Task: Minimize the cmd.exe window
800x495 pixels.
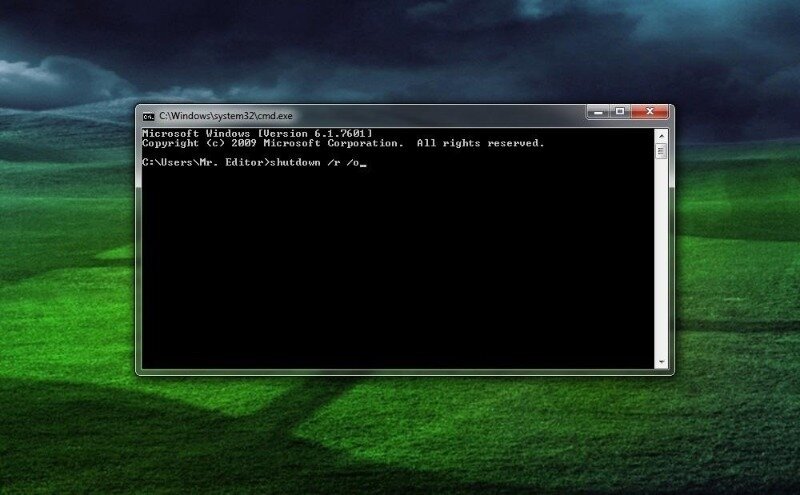Action: (598, 112)
